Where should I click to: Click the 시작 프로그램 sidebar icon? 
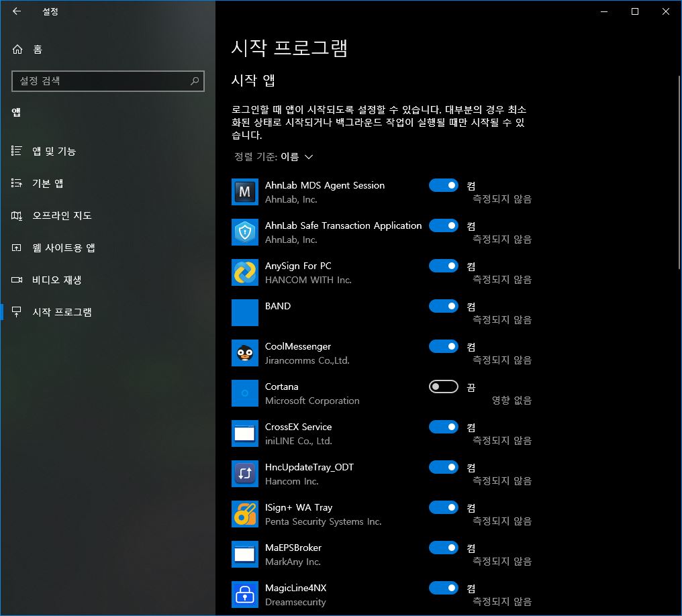point(17,312)
